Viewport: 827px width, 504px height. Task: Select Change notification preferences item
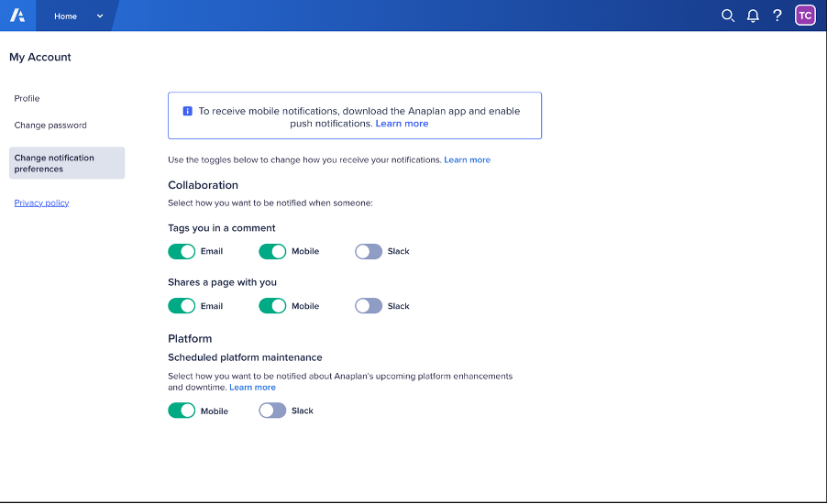[x=67, y=163]
